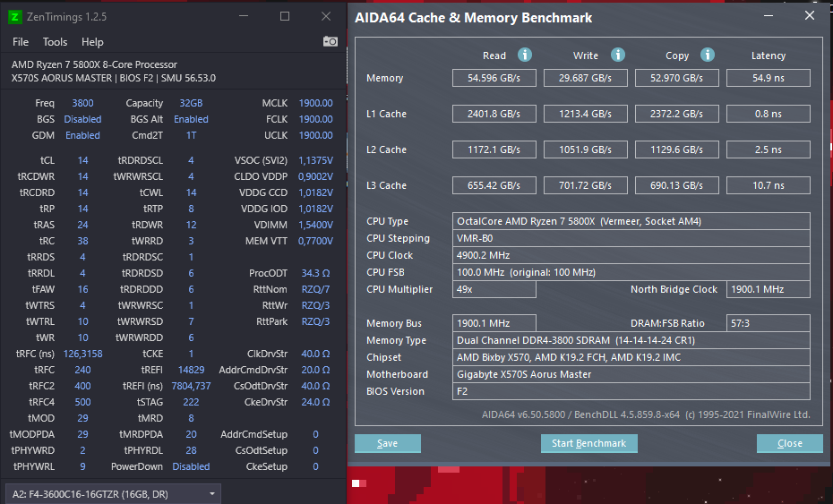The height and width of the screenshot is (504, 833).
Task: Click the L1 Cache Write value 1213.4 GB/s
Action: (586, 114)
